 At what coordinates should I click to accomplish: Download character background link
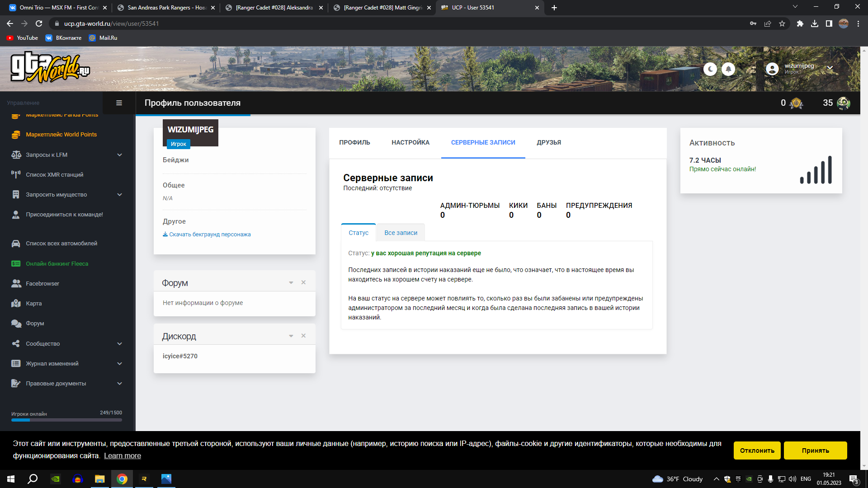(x=207, y=235)
